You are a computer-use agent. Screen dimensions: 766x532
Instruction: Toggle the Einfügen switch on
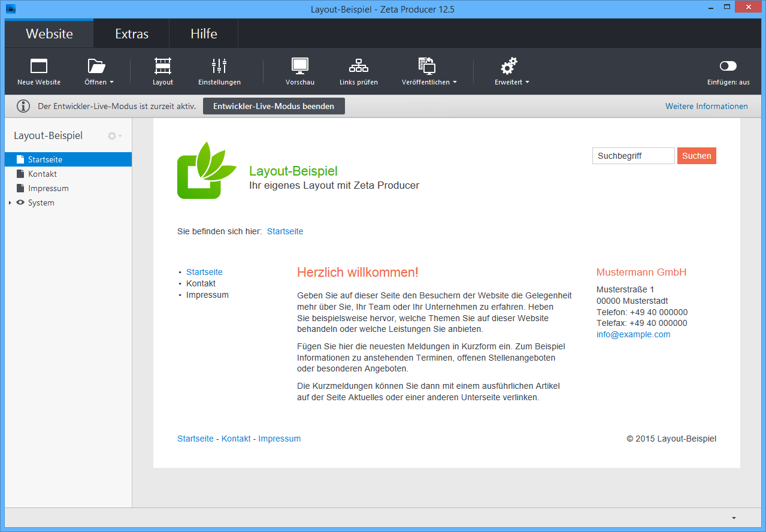click(x=728, y=66)
